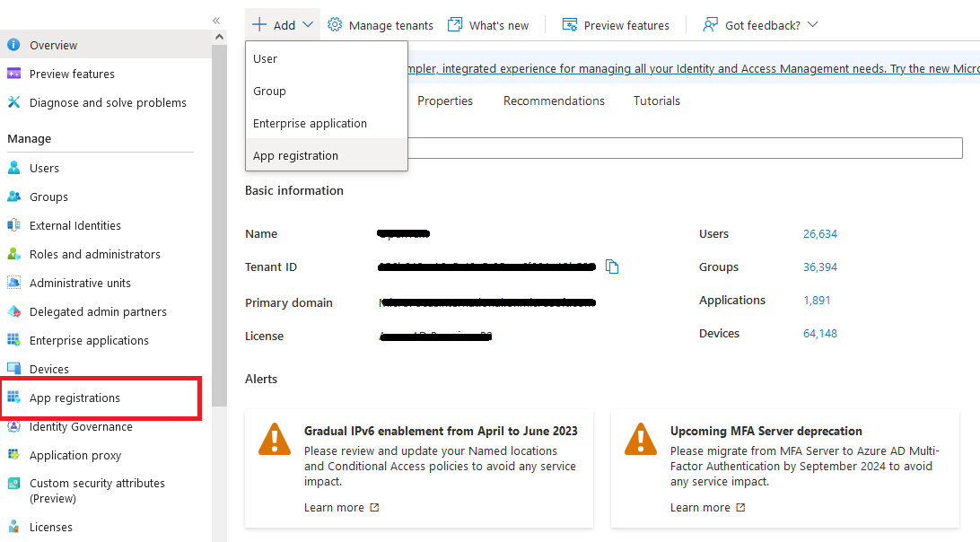Click the Delegated admin partners icon

(13, 311)
